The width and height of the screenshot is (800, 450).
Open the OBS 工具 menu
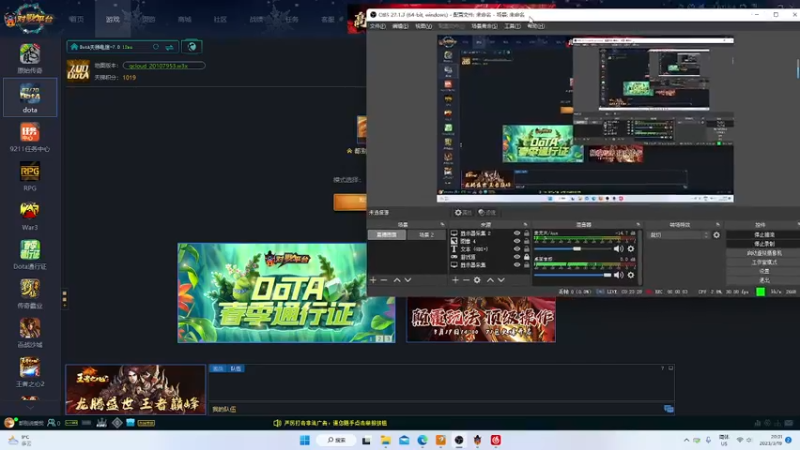point(512,26)
